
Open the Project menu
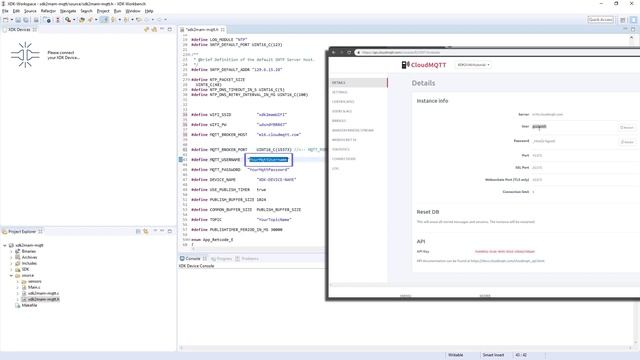click(103, 11)
